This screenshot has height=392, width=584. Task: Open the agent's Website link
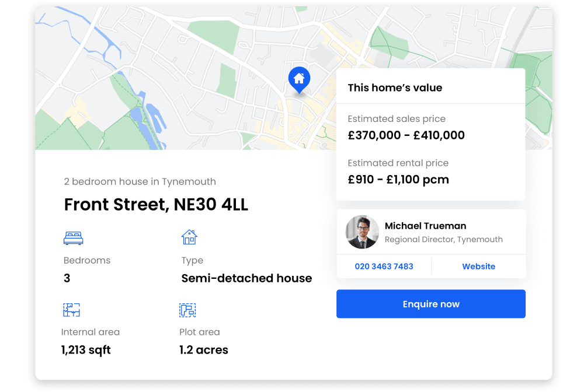tap(478, 267)
